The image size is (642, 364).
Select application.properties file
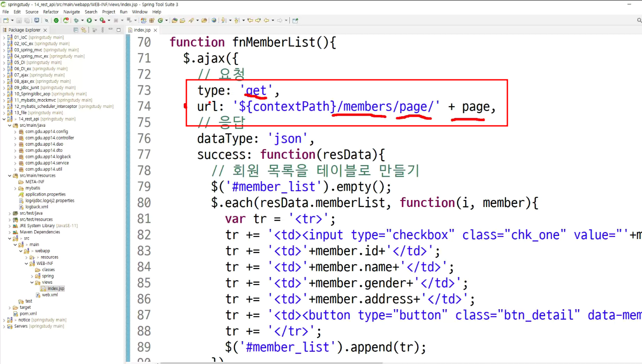click(x=45, y=194)
